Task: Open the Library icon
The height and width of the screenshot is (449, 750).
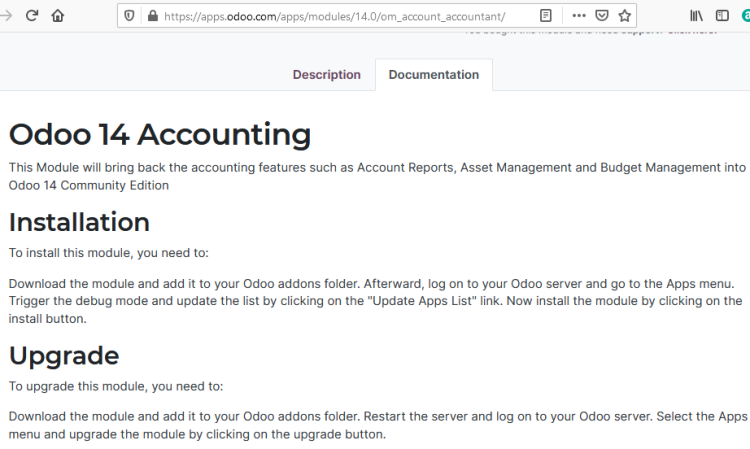Action: (696, 16)
